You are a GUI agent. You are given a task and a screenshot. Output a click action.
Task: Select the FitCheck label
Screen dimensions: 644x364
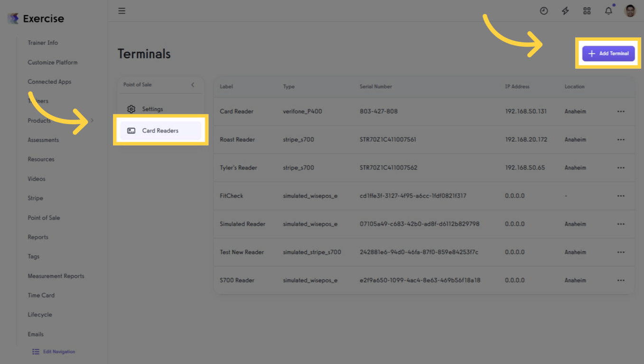(231, 196)
